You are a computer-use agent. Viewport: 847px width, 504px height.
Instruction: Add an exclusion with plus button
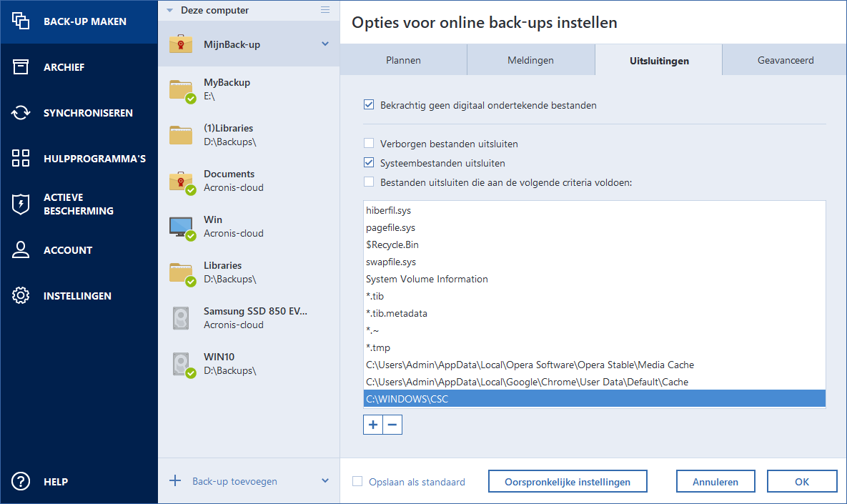pos(372,425)
